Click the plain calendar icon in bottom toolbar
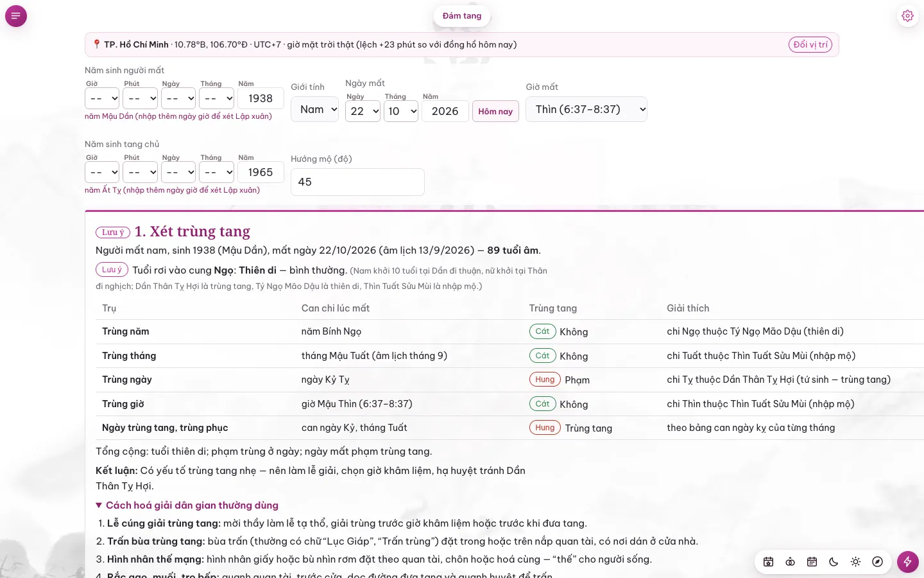 coord(812,562)
